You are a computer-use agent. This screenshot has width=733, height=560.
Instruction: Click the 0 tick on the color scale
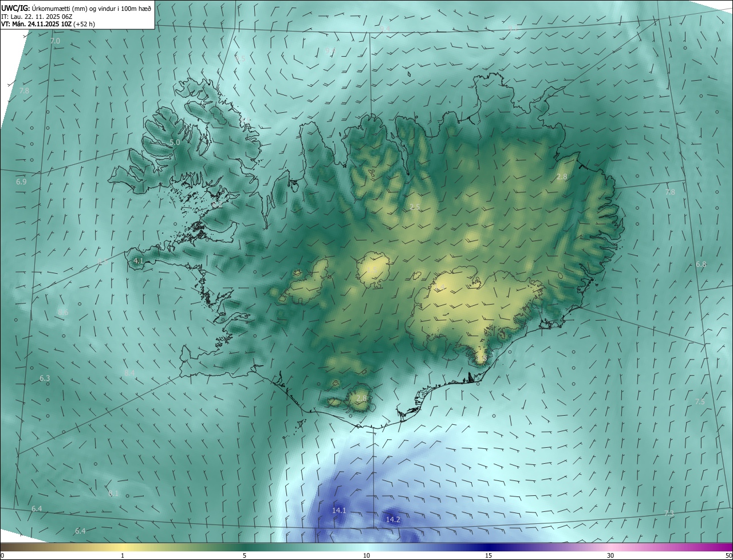2,555
